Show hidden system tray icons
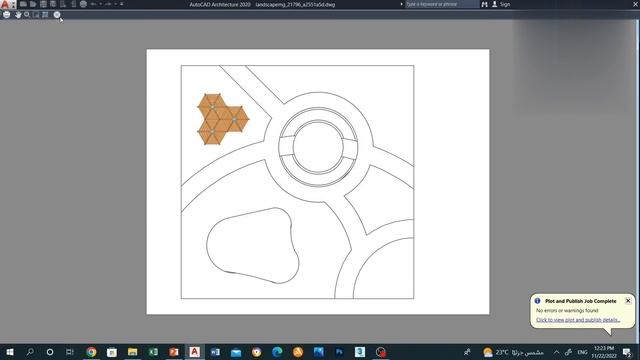Screen dimensions: 640x360 (x=556, y=352)
